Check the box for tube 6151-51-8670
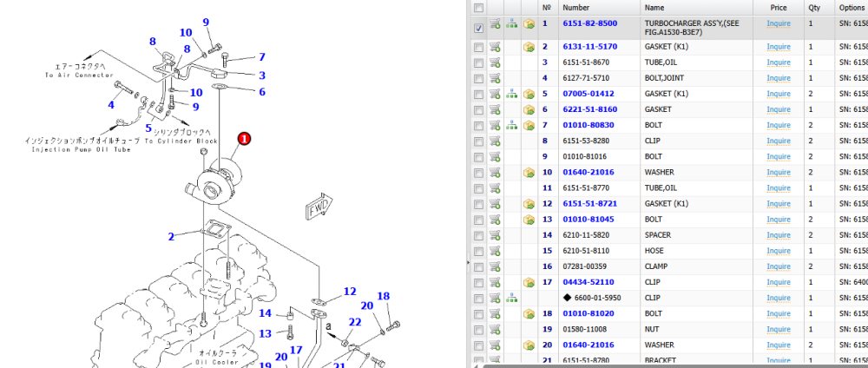Screen dimensions: 868x368 (479, 63)
